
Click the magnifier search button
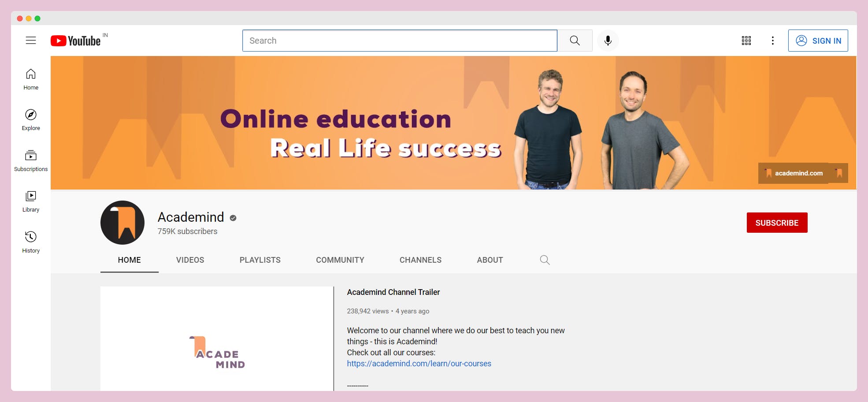575,41
